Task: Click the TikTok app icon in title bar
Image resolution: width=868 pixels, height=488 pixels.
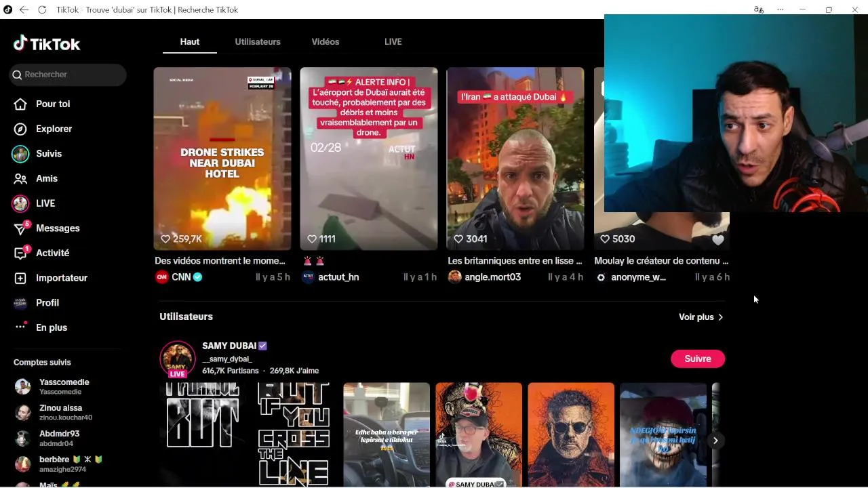Action: pos(8,9)
